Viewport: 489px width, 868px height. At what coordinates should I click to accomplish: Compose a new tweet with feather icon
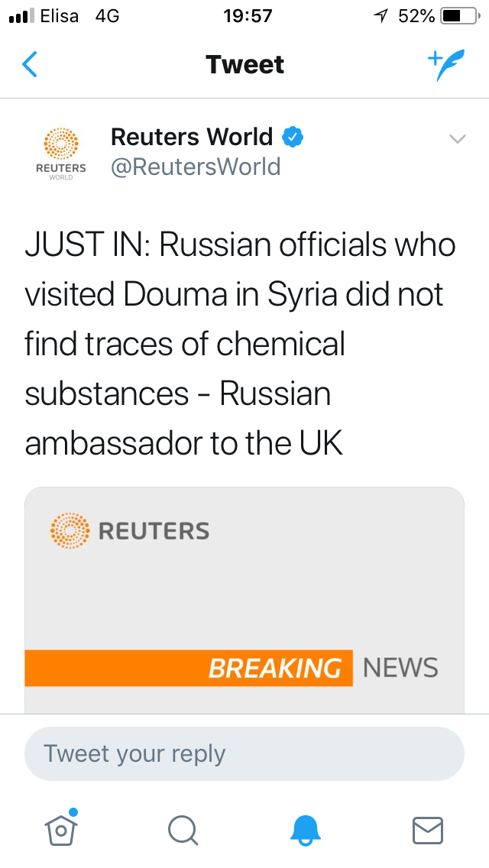(x=445, y=65)
